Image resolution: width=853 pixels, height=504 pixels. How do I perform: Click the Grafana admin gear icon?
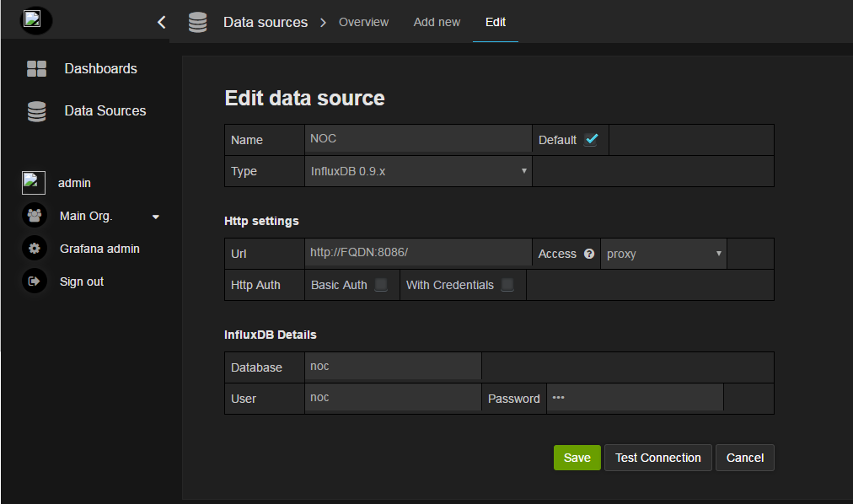pyautogui.click(x=35, y=249)
